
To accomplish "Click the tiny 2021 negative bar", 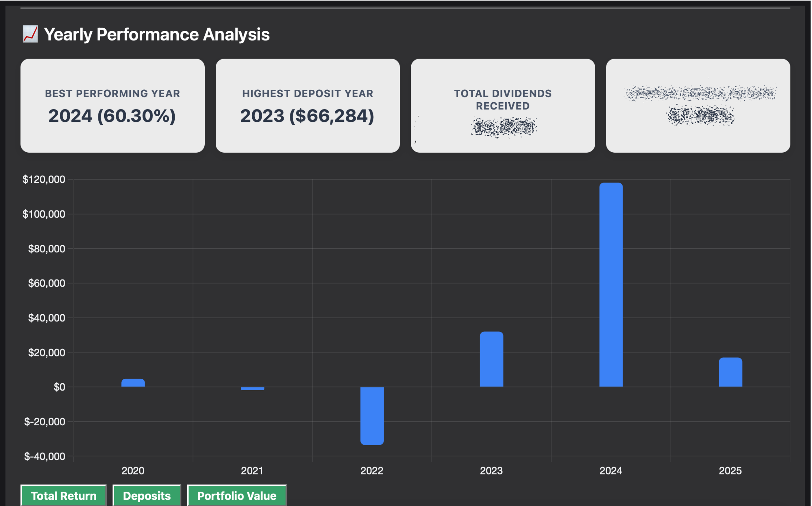I will click(x=253, y=389).
